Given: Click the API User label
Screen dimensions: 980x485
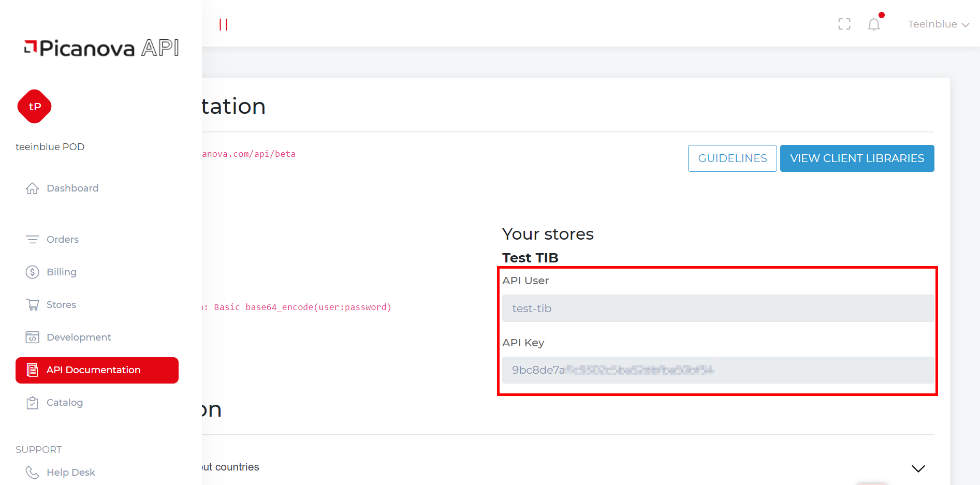Looking at the screenshot, I should point(525,281).
